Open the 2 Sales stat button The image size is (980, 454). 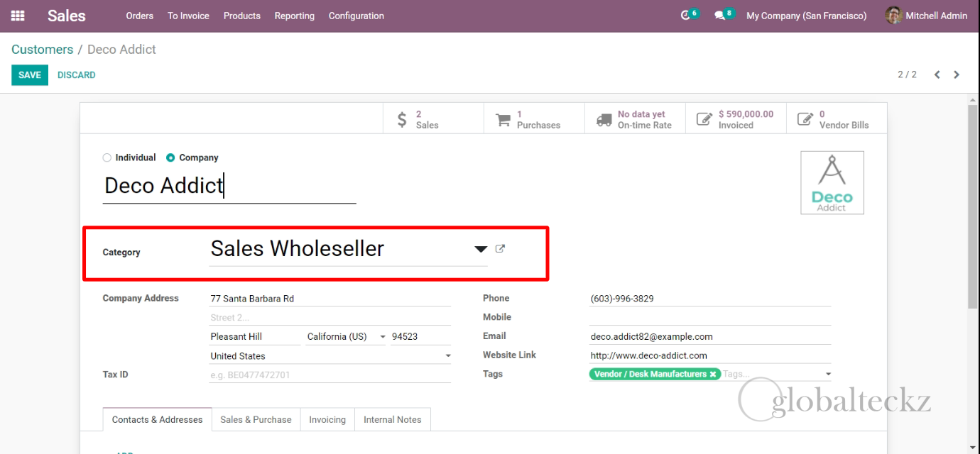[x=433, y=119]
